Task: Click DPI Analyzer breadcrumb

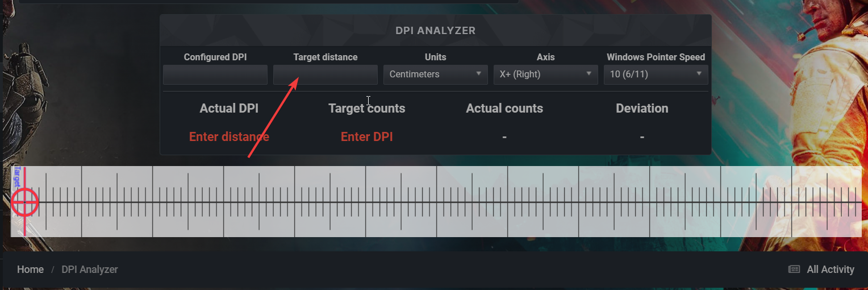Action: click(90, 270)
